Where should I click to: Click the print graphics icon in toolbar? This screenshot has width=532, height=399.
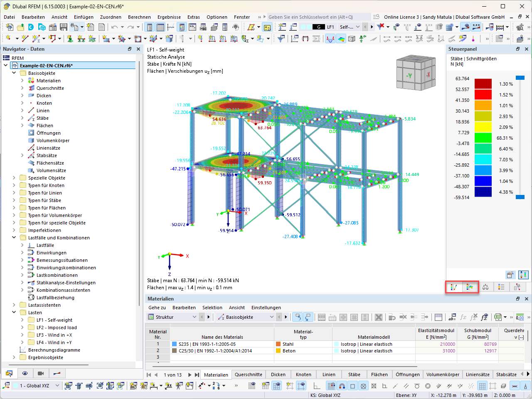(75, 27)
